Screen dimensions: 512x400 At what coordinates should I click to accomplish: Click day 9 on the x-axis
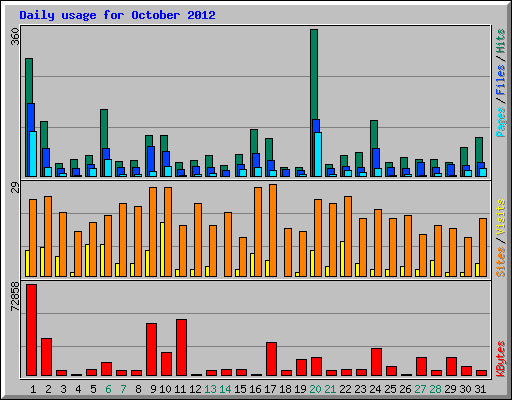(153, 389)
